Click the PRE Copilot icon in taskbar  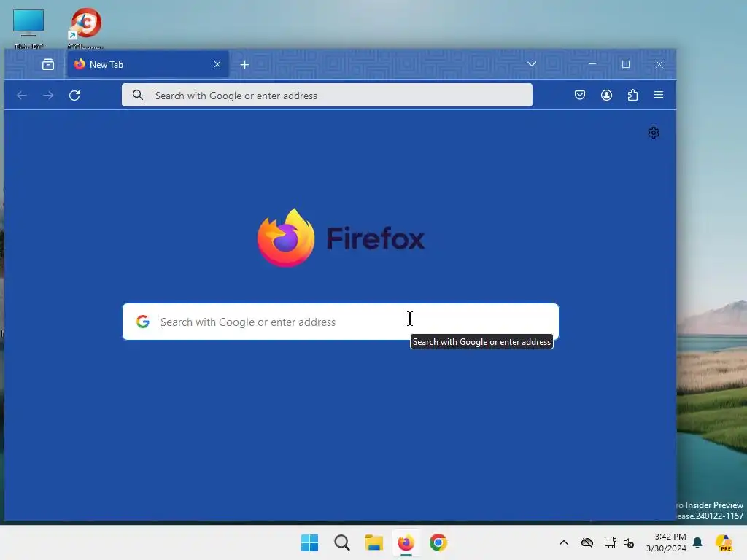click(724, 542)
